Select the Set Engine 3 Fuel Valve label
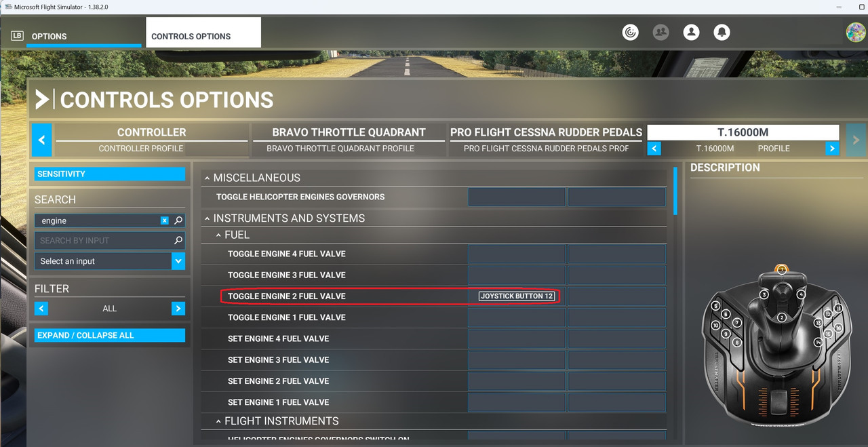 click(x=279, y=359)
